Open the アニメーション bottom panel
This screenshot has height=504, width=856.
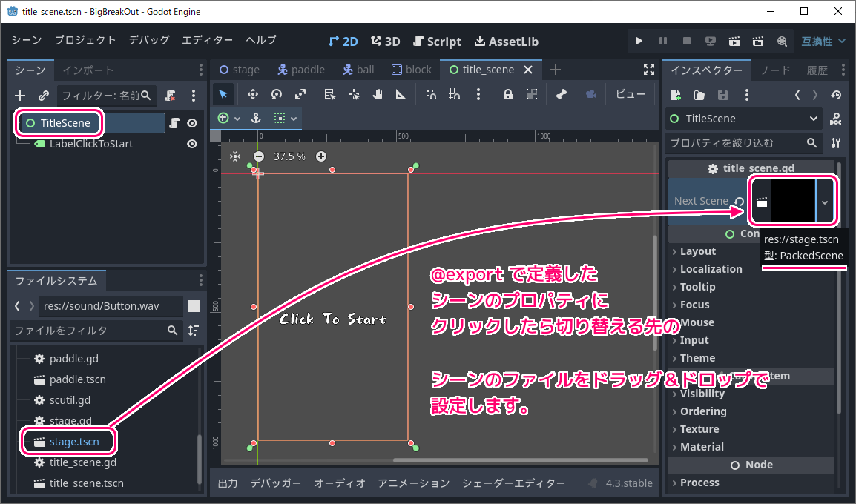coord(414,483)
